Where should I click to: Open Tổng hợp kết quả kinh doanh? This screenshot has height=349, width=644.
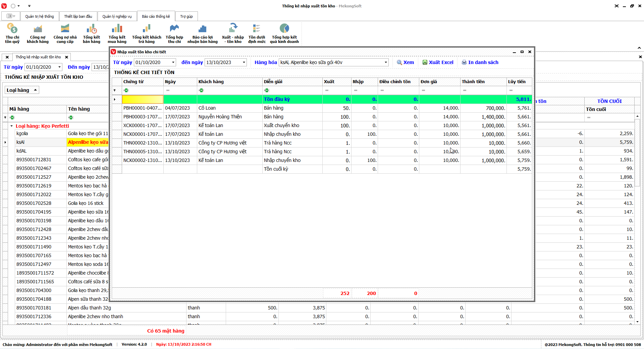click(x=284, y=33)
